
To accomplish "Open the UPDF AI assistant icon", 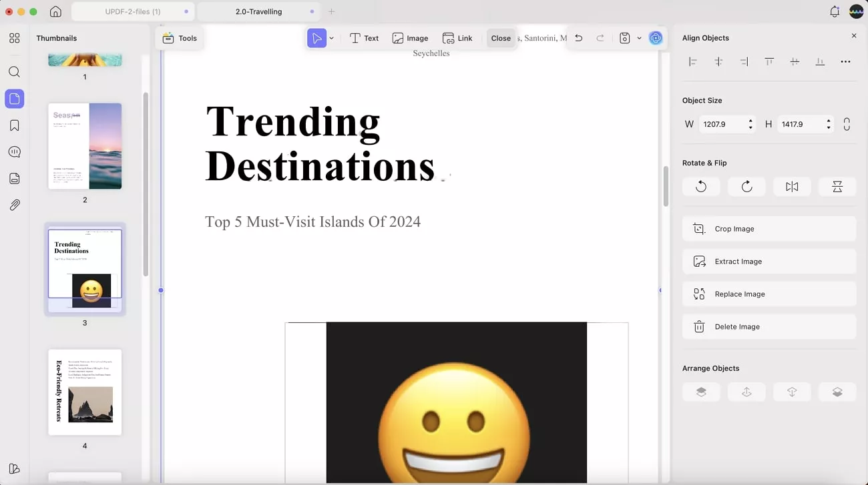I will pyautogui.click(x=656, y=38).
